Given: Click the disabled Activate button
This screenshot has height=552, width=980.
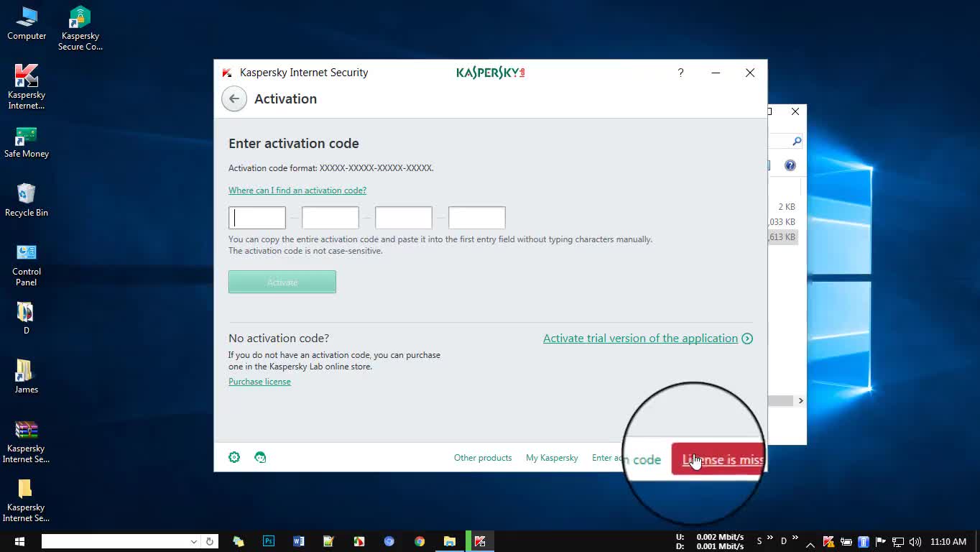Looking at the screenshot, I should 282,282.
